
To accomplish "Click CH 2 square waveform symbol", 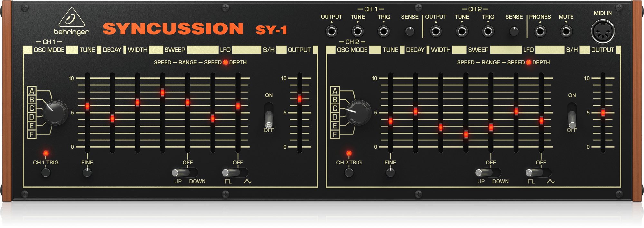I will tap(531, 182).
